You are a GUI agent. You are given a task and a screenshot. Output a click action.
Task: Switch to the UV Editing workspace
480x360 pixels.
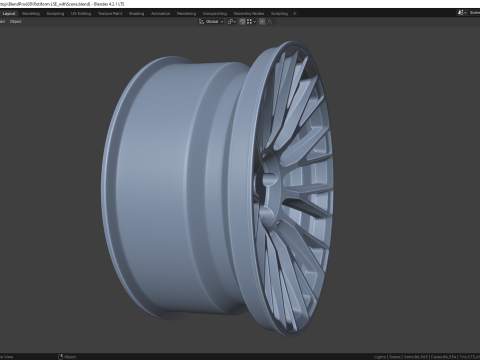click(81, 14)
